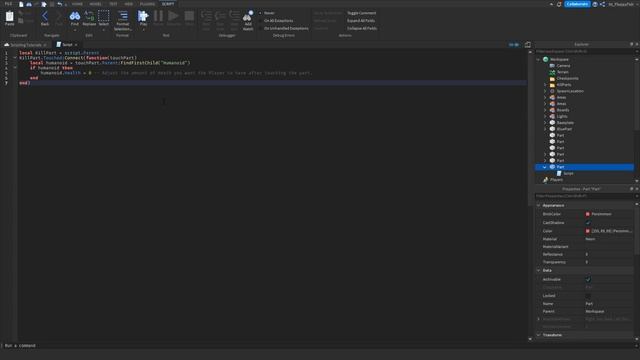Viewport: 640px width, 360px height.
Task: Switch to the MODEL ribbon tab
Action: tap(95, 4)
